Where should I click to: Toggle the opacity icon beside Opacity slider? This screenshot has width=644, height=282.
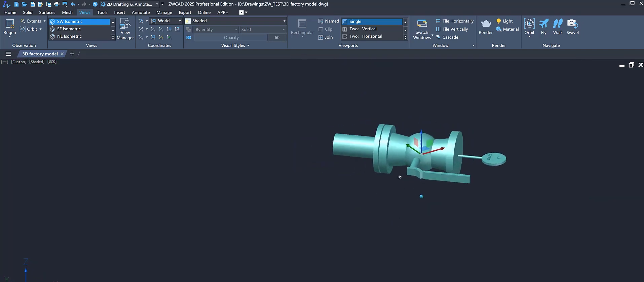188,38
